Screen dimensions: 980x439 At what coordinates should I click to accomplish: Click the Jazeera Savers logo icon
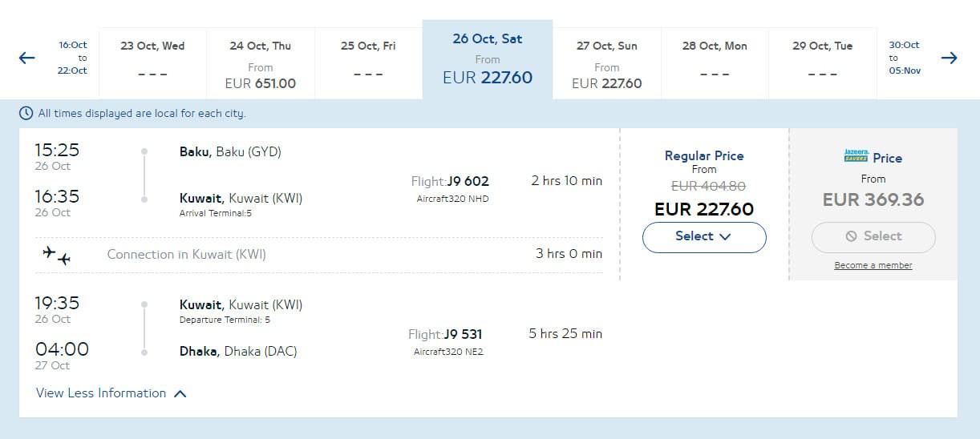(x=856, y=156)
